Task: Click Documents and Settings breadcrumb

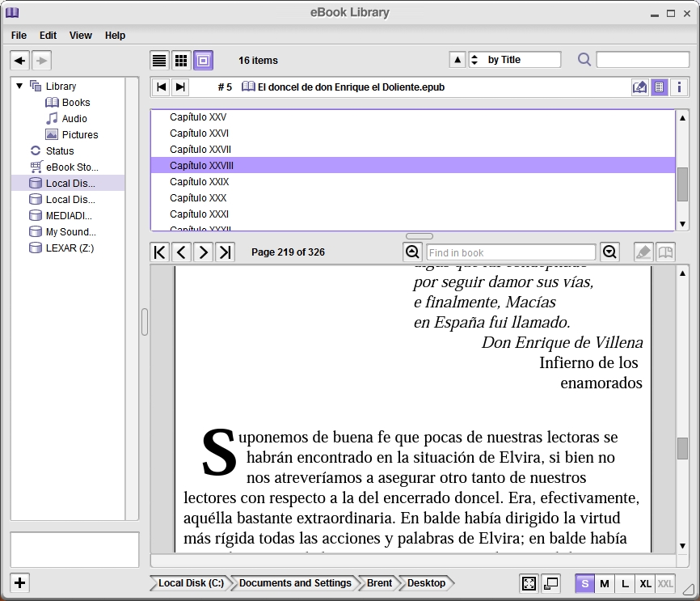Action: 295,583
